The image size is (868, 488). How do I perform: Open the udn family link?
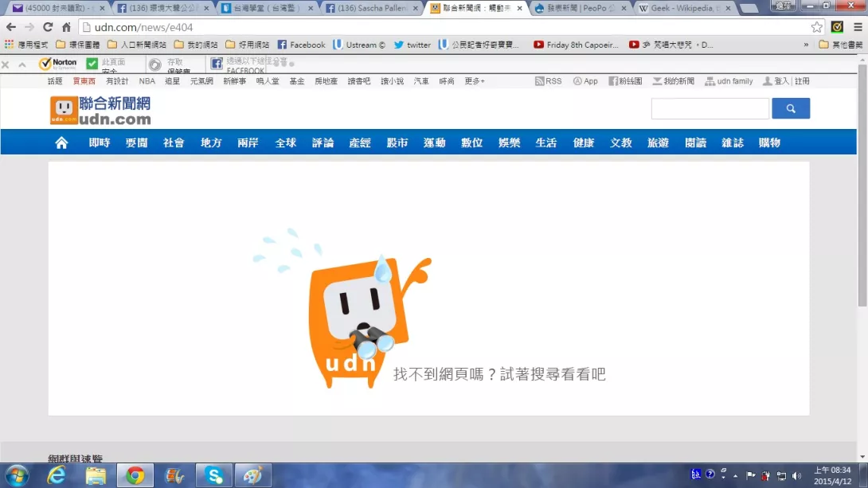pos(729,80)
